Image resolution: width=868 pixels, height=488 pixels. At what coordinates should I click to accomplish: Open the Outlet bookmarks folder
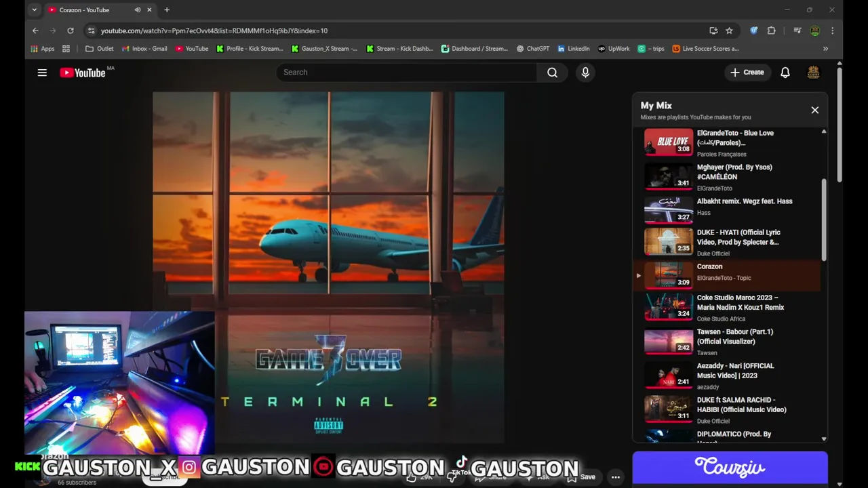tap(100, 49)
